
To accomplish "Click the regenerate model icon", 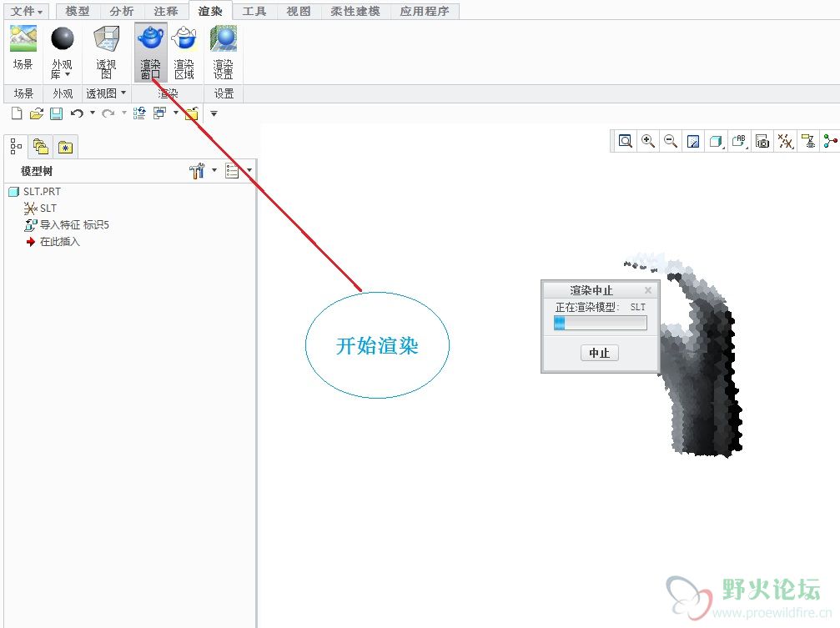I will click(139, 113).
